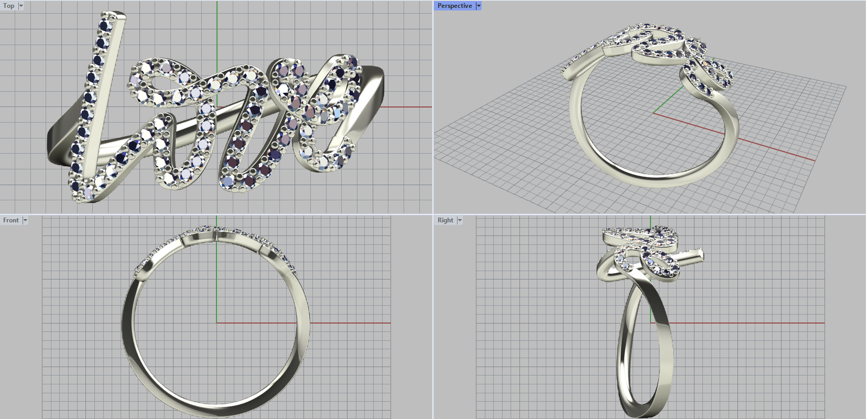This screenshot has width=868, height=419.
Task: Open the Top viewport dropdown arrow
Action: (x=21, y=6)
